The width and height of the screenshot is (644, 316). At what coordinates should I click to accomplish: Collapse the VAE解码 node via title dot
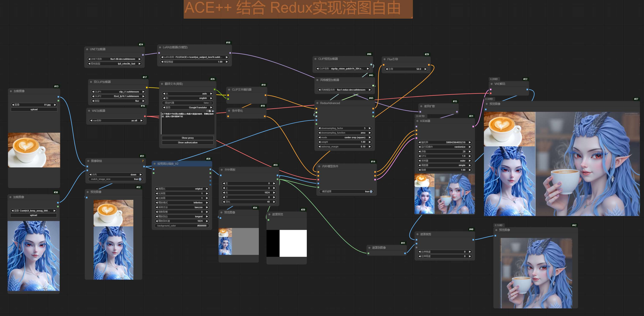point(492,84)
